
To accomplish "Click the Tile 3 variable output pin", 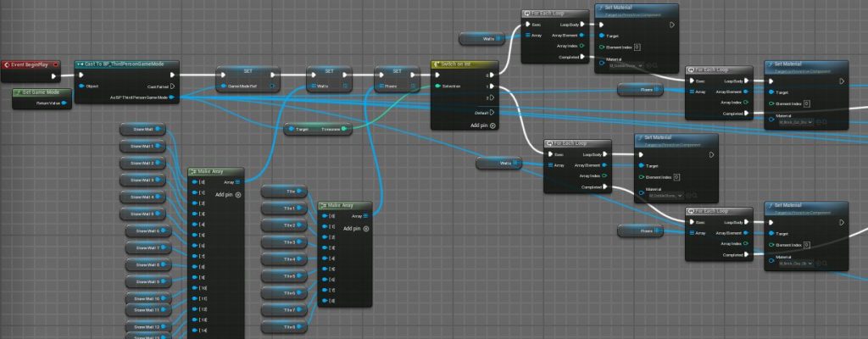I will coord(302,242).
